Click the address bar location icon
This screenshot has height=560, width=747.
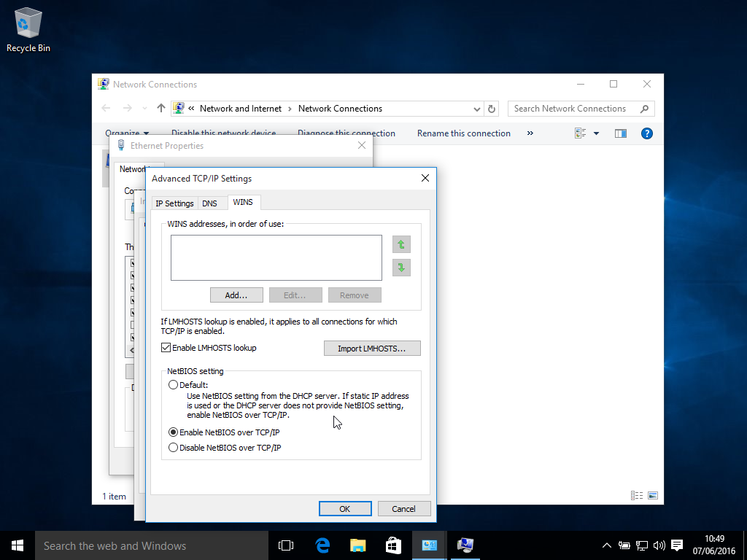[x=179, y=108]
